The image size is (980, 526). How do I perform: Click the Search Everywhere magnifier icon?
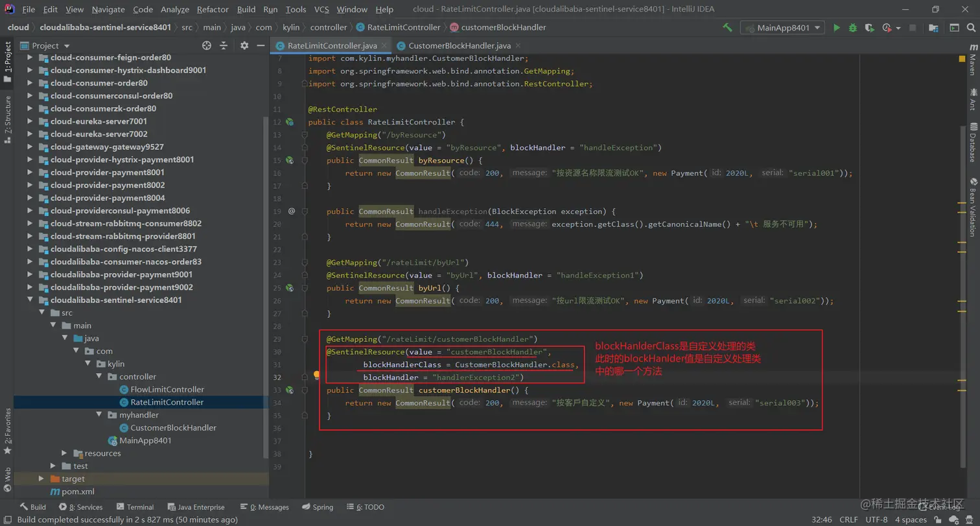point(970,28)
